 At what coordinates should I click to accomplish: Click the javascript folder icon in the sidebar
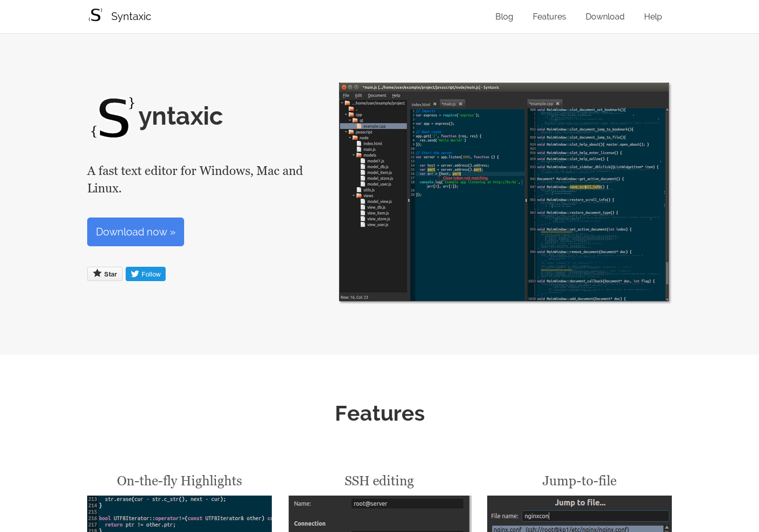(x=352, y=132)
